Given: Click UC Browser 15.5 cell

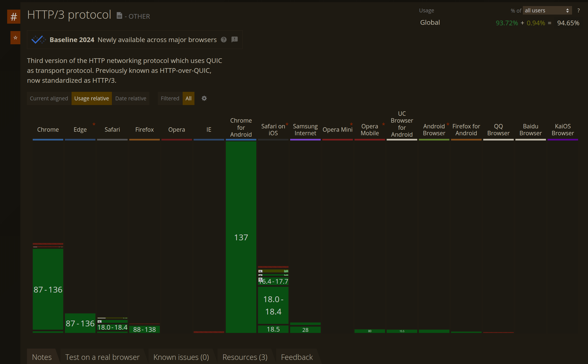Looking at the screenshot, I should [x=402, y=331].
